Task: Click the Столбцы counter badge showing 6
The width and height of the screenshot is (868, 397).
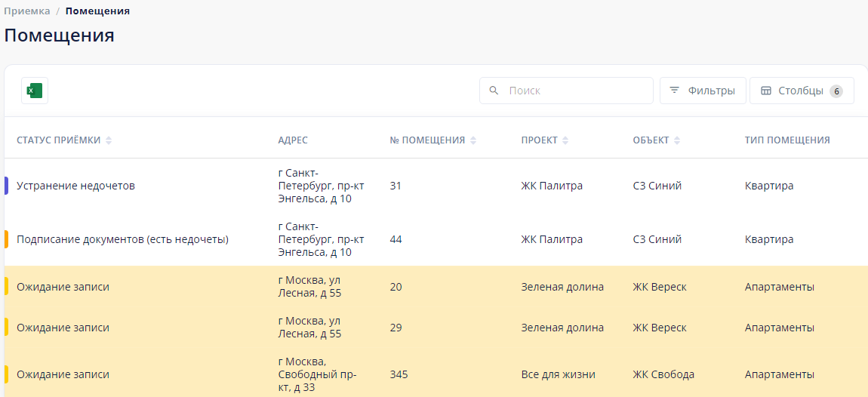Action: tap(836, 91)
